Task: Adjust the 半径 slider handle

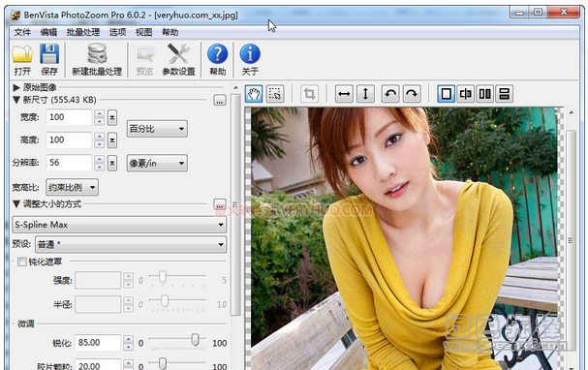Action: point(165,301)
